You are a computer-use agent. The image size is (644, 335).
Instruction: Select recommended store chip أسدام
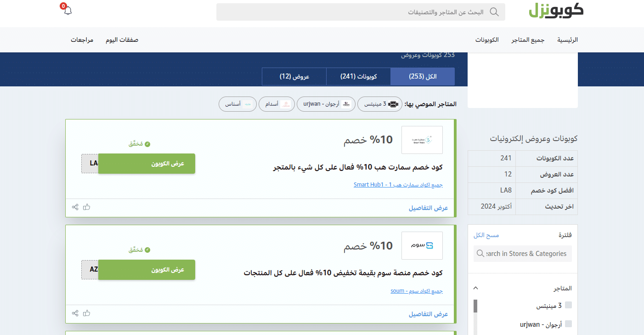click(276, 104)
